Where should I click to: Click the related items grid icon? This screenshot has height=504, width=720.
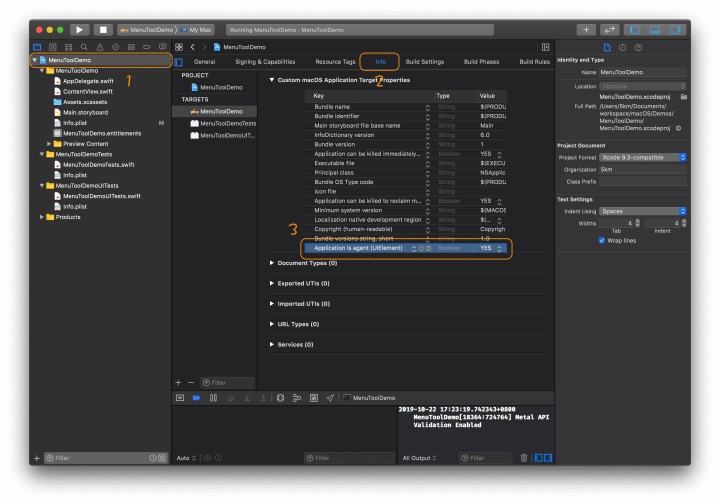click(x=179, y=47)
